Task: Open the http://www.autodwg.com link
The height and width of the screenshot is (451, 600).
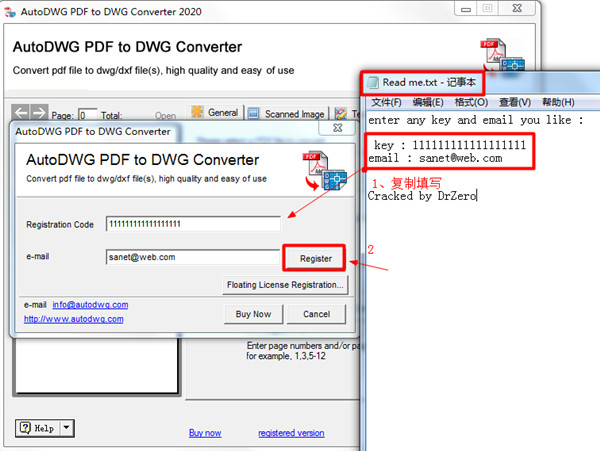Action: coord(73,319)
